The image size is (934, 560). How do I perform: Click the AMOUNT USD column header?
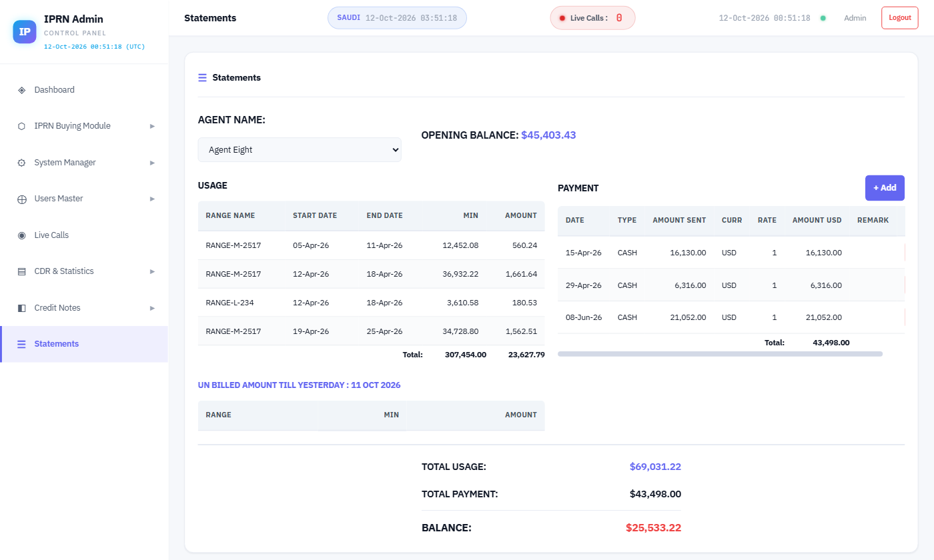tap(817, 220)
